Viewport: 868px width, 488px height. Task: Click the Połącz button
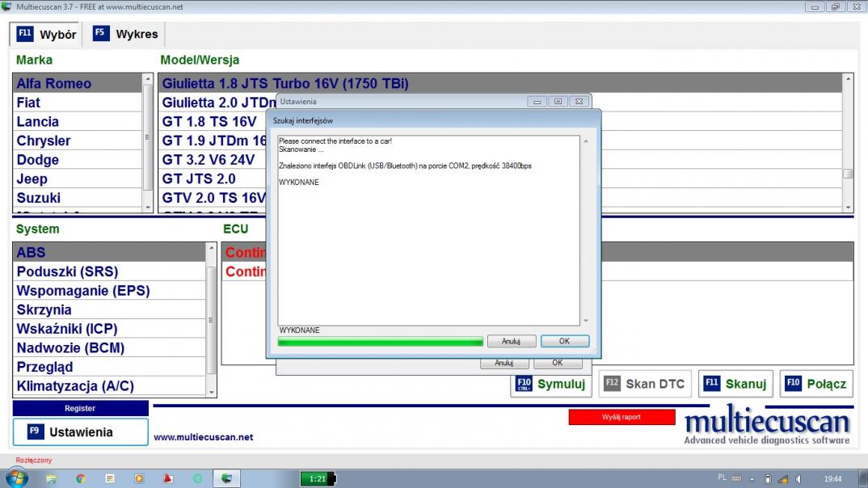click(816, 384)
